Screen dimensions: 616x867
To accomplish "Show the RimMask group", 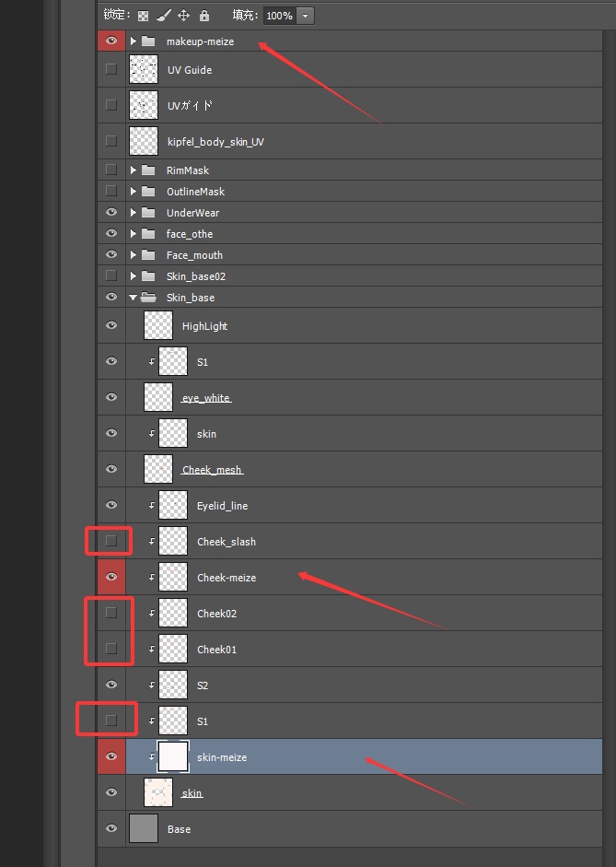I will (111, 170).
